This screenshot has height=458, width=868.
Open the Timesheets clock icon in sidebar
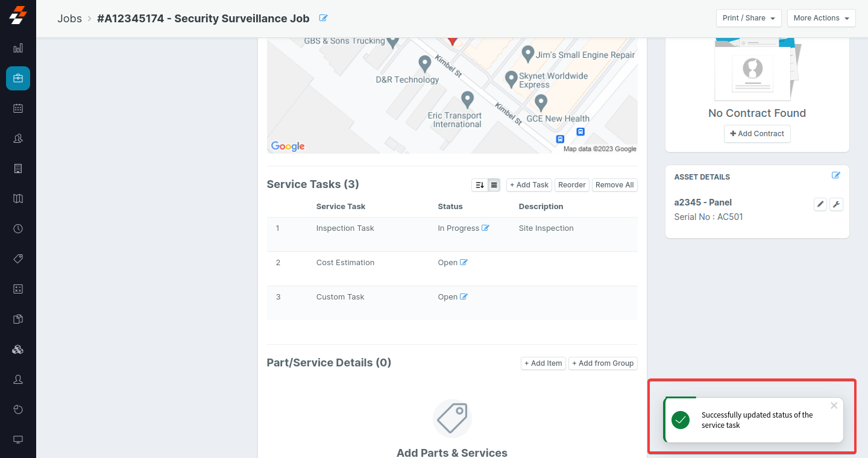tap(17, 228)
